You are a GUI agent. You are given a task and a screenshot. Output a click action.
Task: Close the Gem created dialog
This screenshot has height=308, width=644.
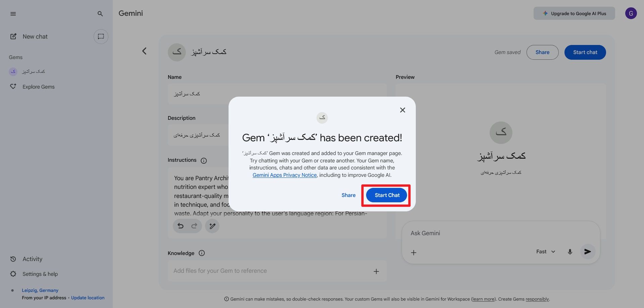[403, 110]
